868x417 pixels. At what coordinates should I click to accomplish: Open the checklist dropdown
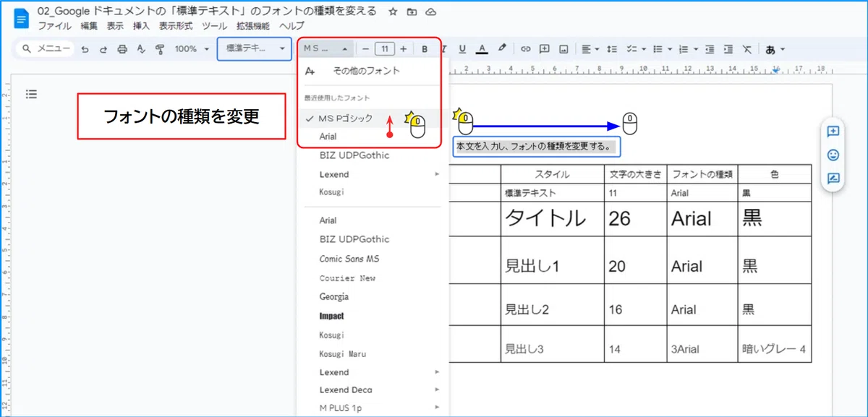(636, 49)
